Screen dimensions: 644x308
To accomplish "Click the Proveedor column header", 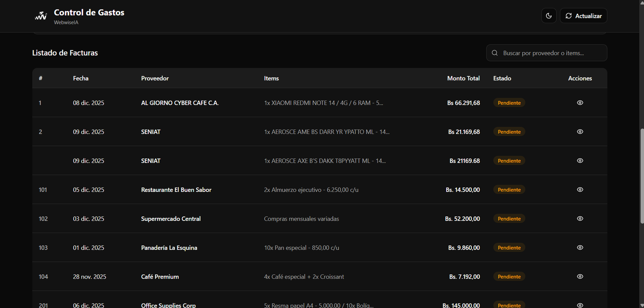I will coord(155,78).
